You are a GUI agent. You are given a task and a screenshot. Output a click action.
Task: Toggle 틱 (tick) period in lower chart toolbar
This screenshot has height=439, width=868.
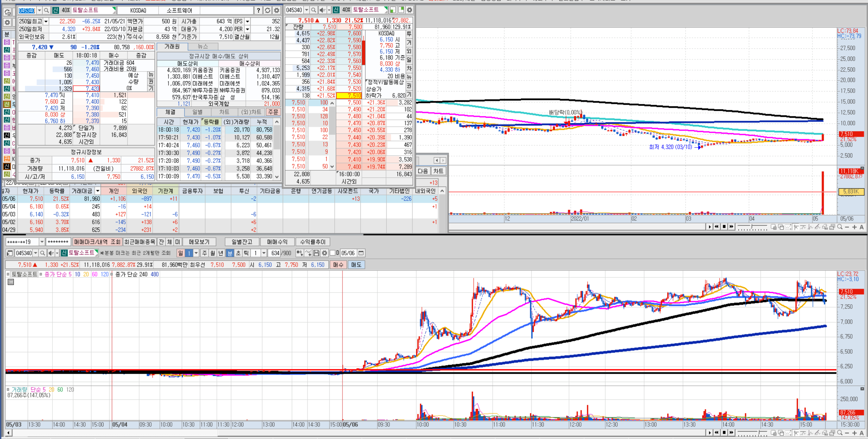tap(246, 253)
